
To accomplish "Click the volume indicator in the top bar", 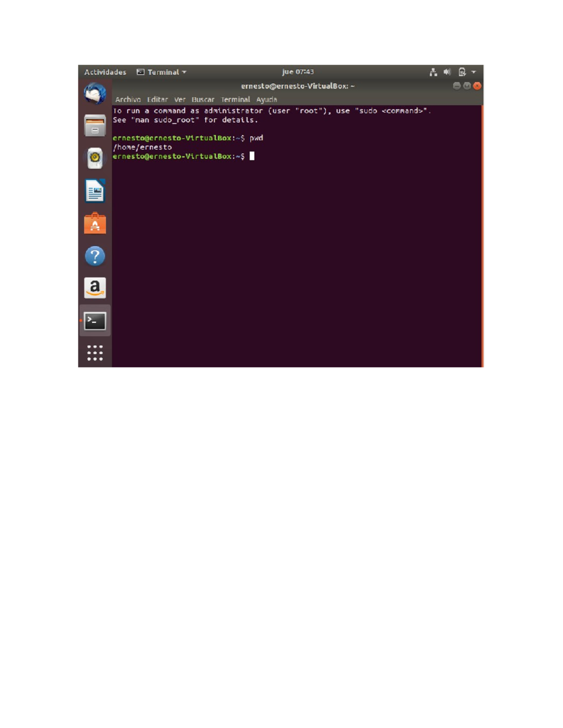I will pos(447,72).
